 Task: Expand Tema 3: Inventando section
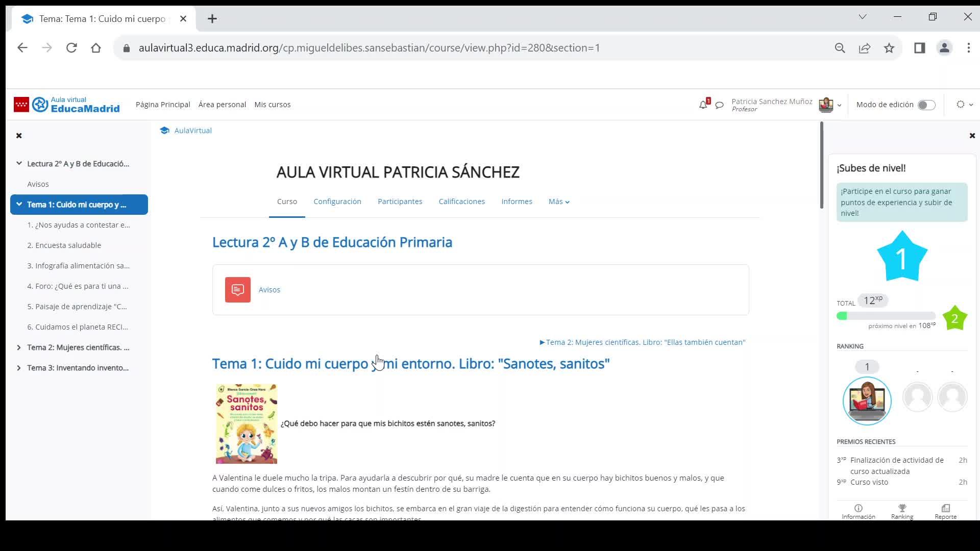[x=19, y=368]
